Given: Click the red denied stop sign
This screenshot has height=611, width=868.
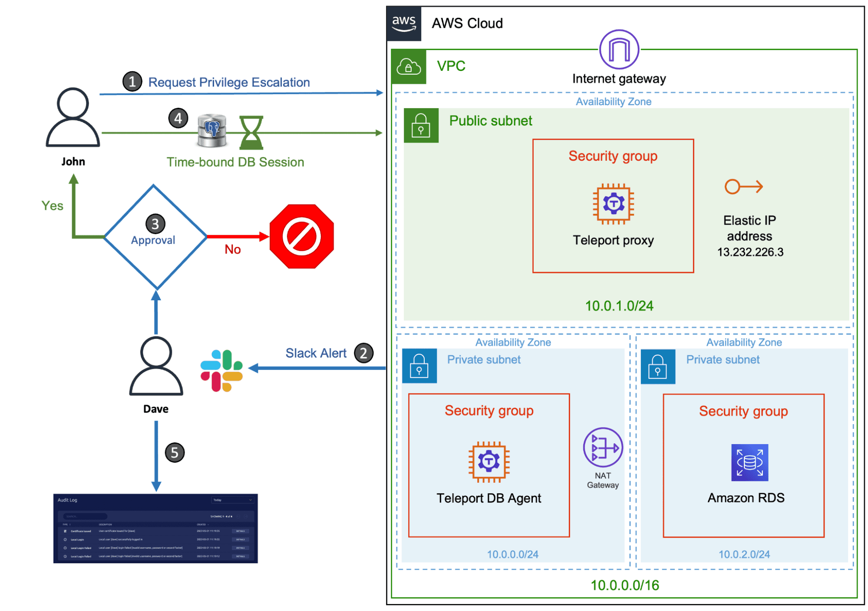Looking at the screenshot, I should 301,236.
